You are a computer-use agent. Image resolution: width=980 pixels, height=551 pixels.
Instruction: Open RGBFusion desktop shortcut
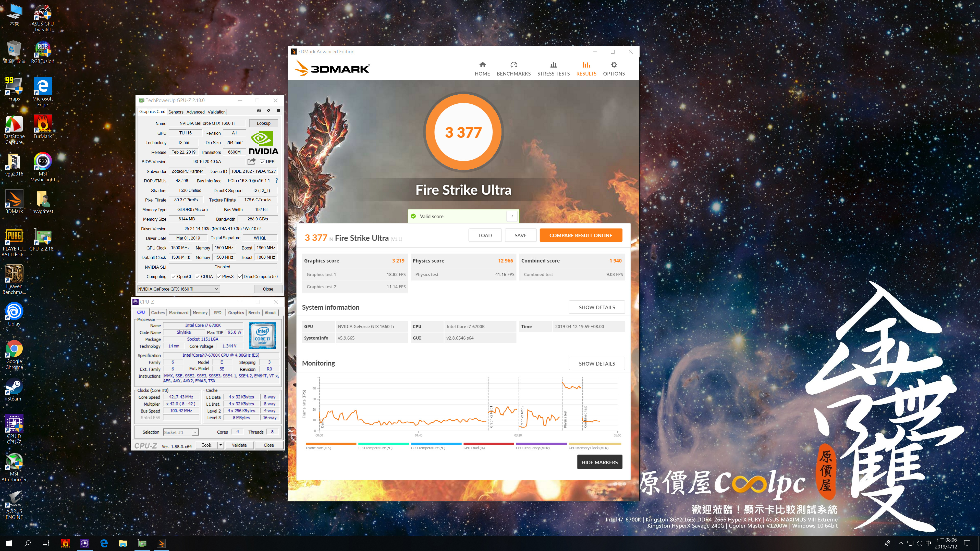[x=43, y=53]
